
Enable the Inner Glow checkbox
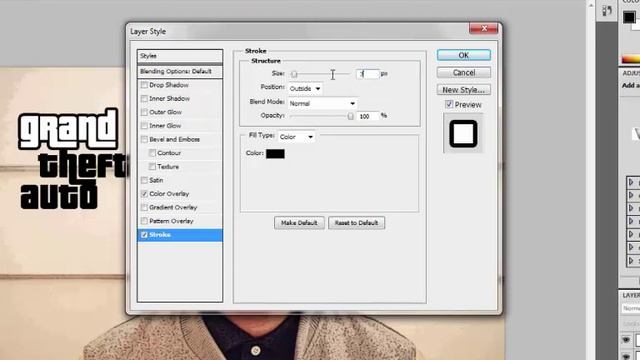[x=144, y=126]
